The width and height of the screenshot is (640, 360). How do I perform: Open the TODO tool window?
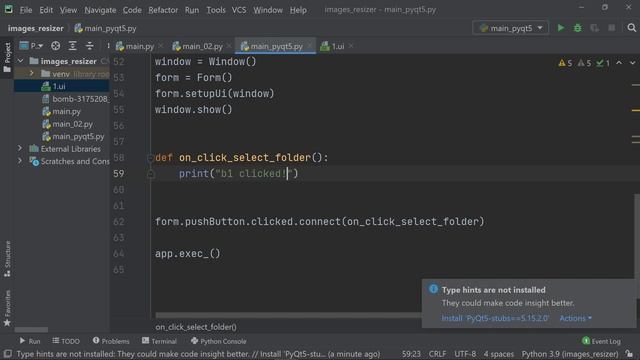pos(66,341)
